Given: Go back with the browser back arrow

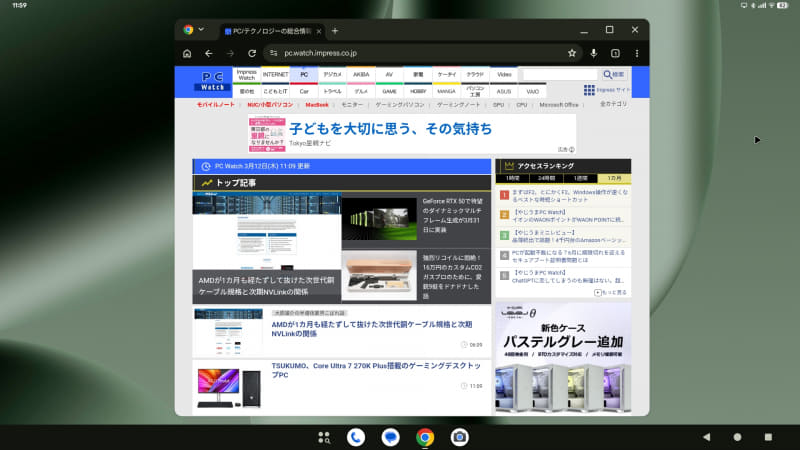Looking at the screenshot, I should point(209,53).
